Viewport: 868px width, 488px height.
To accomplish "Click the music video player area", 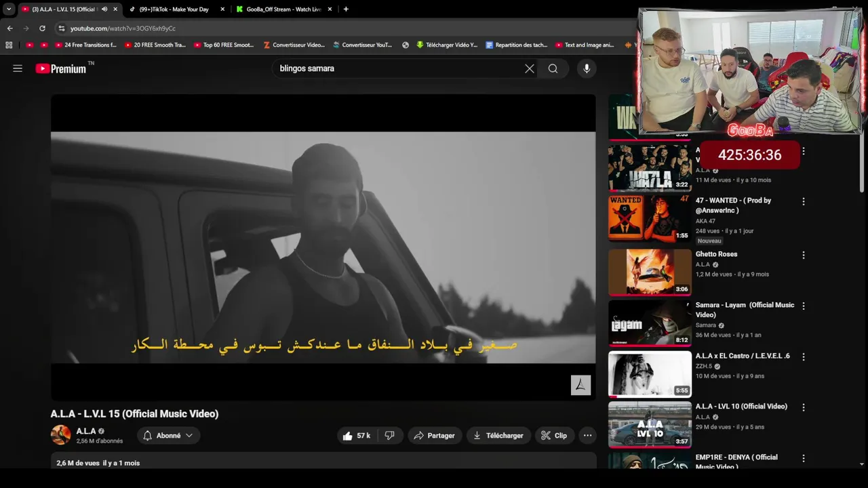I will click(x=323, y=247).
